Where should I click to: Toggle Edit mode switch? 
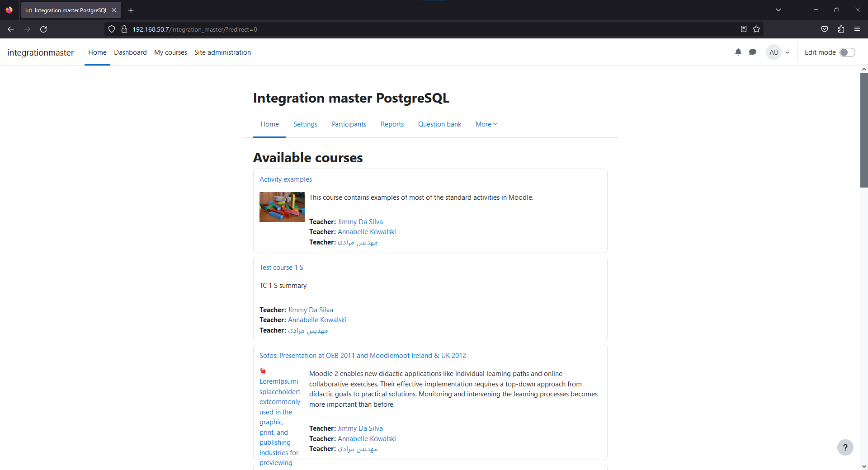(x=847, y=52)
